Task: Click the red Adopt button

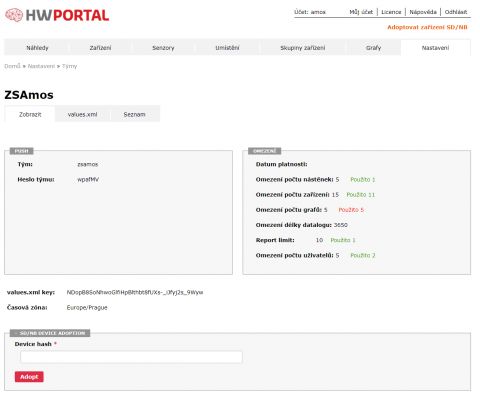Action: [29, 377]
